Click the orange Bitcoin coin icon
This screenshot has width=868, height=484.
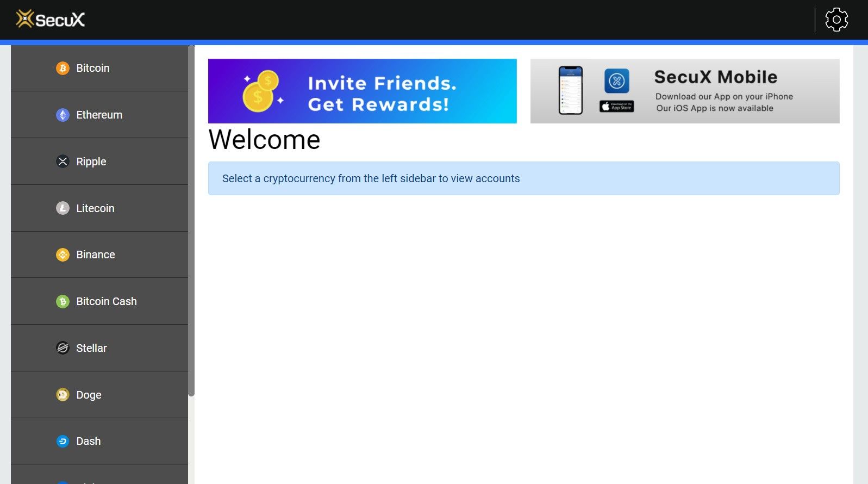point(63,69)
